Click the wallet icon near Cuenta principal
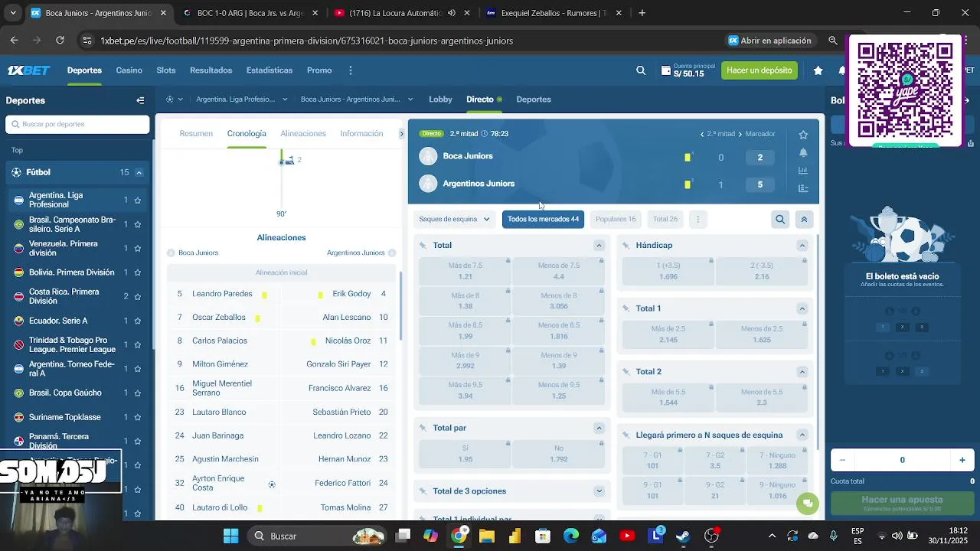 tap(665, 70)
